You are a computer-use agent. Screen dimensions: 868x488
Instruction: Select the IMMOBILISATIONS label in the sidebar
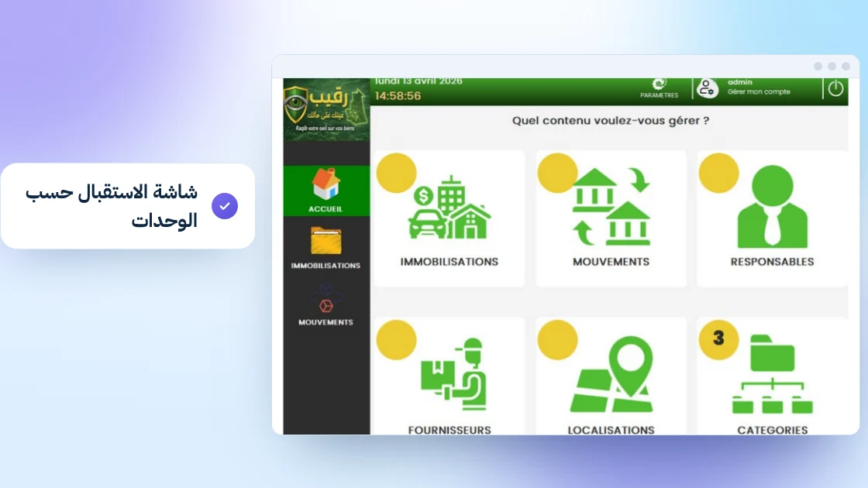pos(325,266)
